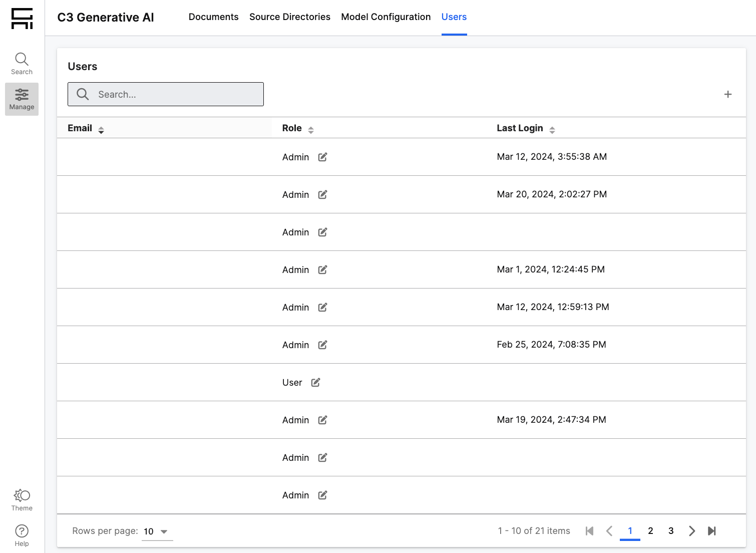Open Search in the left sidebar
Screen dimensions: 756x553
tap(22, 64)
